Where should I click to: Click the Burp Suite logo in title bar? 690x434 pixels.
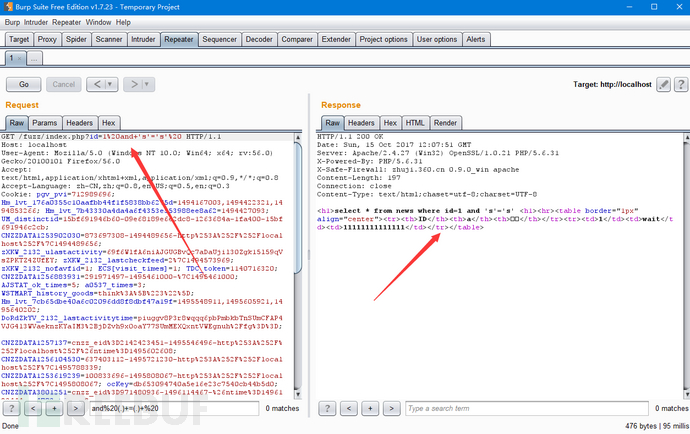[8, 7]
